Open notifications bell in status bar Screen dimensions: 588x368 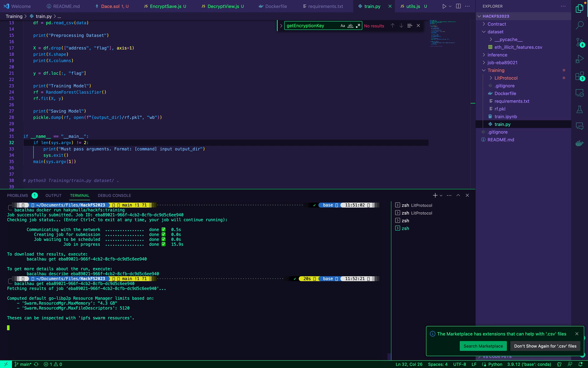pyautogui.click(x=580, y=364)
